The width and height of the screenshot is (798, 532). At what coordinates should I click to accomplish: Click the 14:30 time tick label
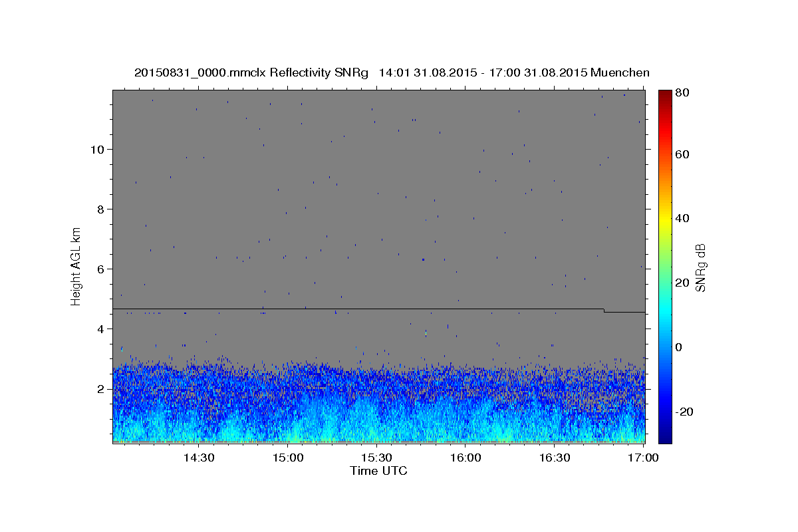coord(198,458)
